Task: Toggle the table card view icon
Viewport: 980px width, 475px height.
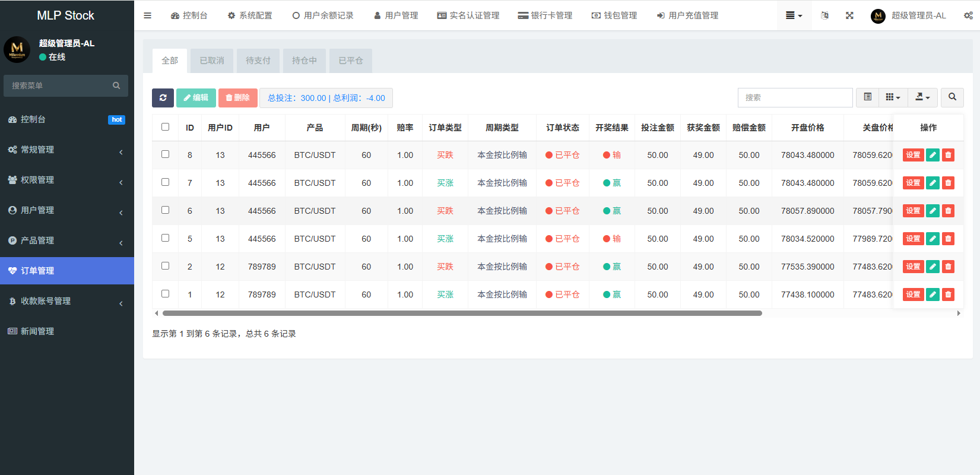Action: [x=867, y=97]
